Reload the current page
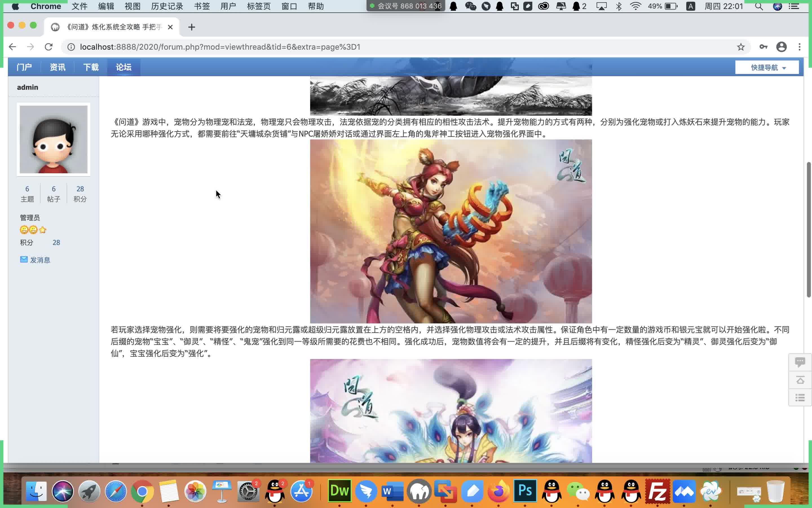Screen dimensions: 812x508 click(x=49, y=47)
